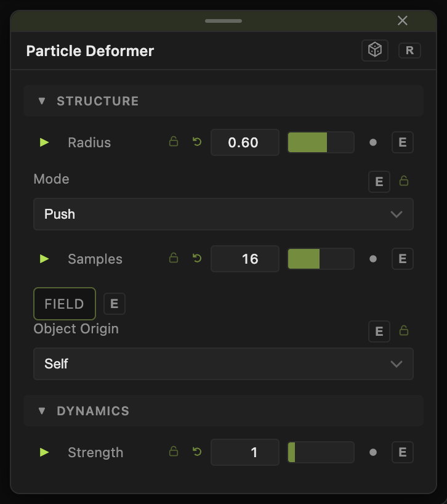
Task: Click the R reset button in header
Action: tap(409, 51)
